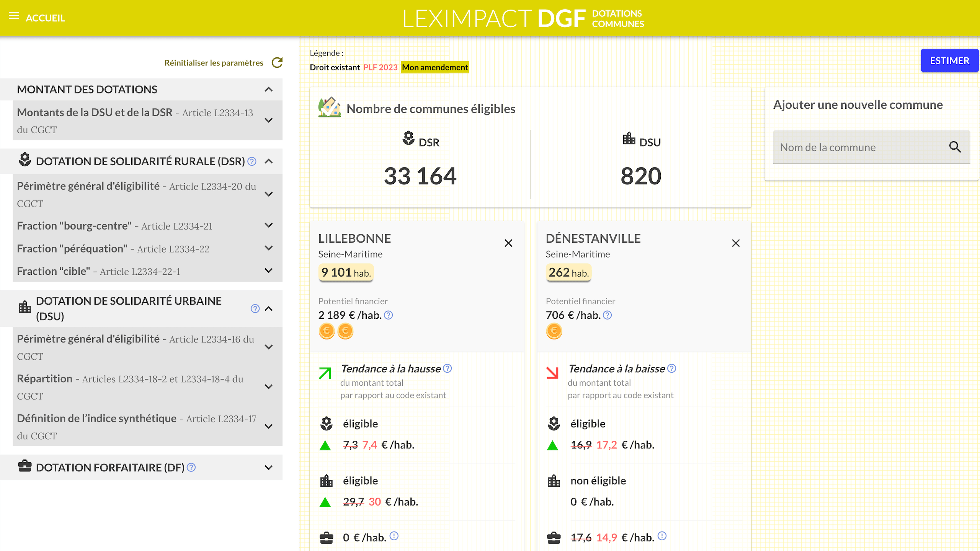Remove the Dénestanville commune card
This screenshot has width=980, height=551.
[735, 243]
